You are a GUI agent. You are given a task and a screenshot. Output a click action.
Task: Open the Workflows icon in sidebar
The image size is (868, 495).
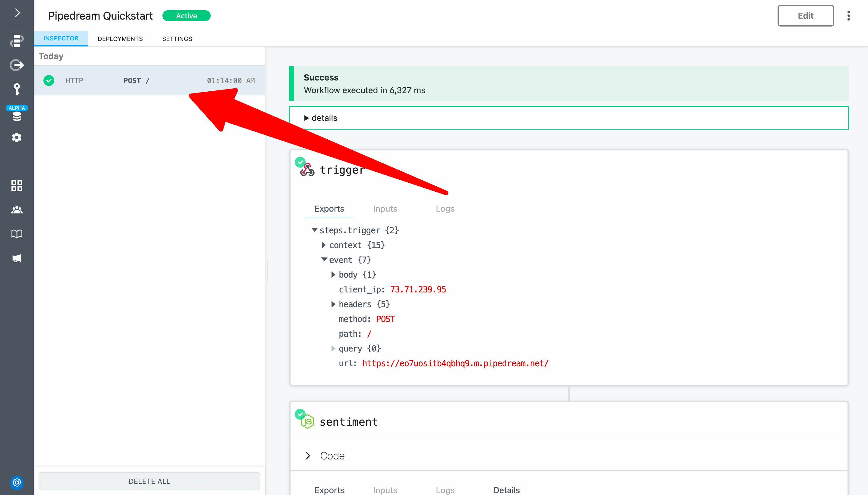click(x=17, y=40)
